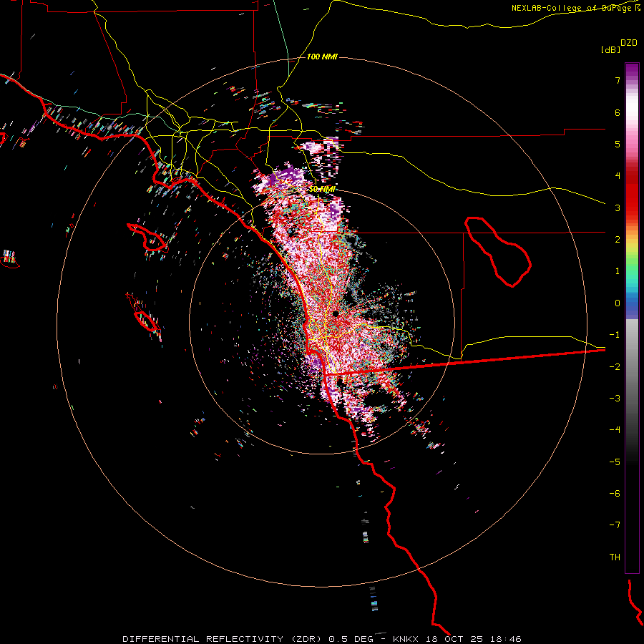Click the "-3" tick label on the color scale
Screen dimensions: 644x644
pyautogui.click(x=615, y=398)
